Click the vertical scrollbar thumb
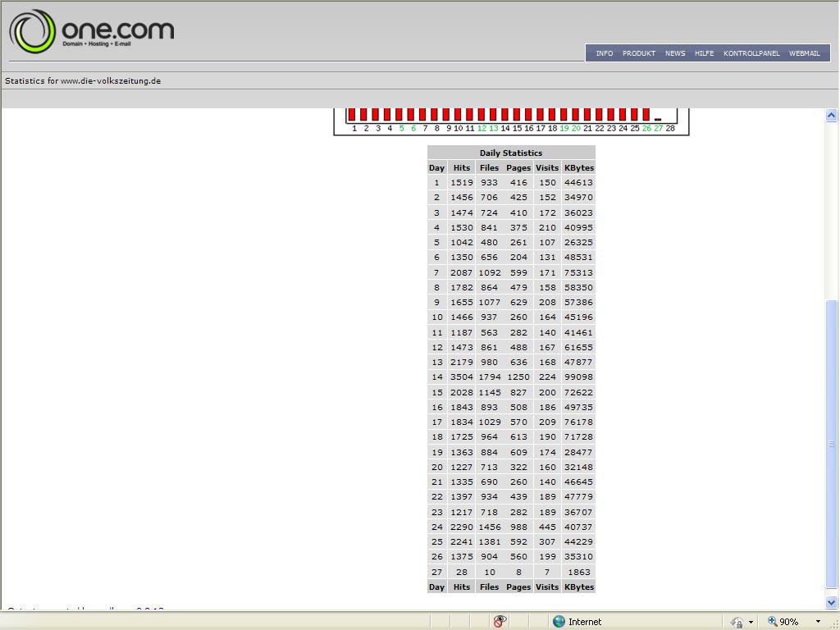Screen dimensions: 840x630 coord(831,444)
